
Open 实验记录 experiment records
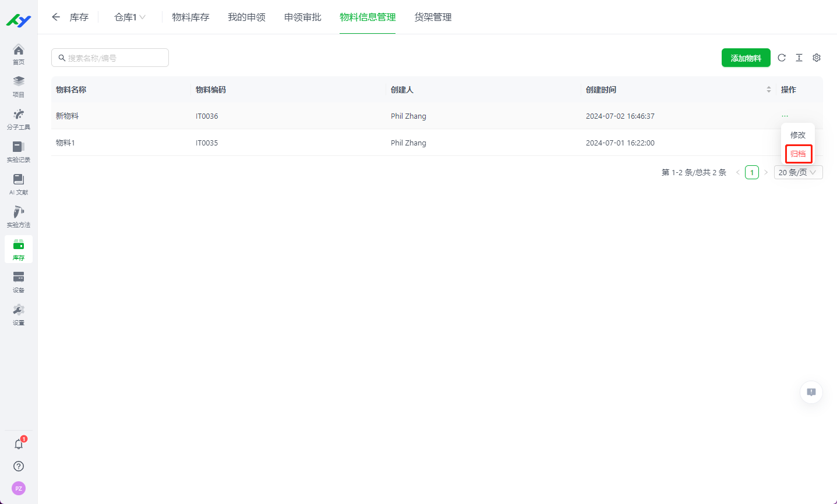19,151
